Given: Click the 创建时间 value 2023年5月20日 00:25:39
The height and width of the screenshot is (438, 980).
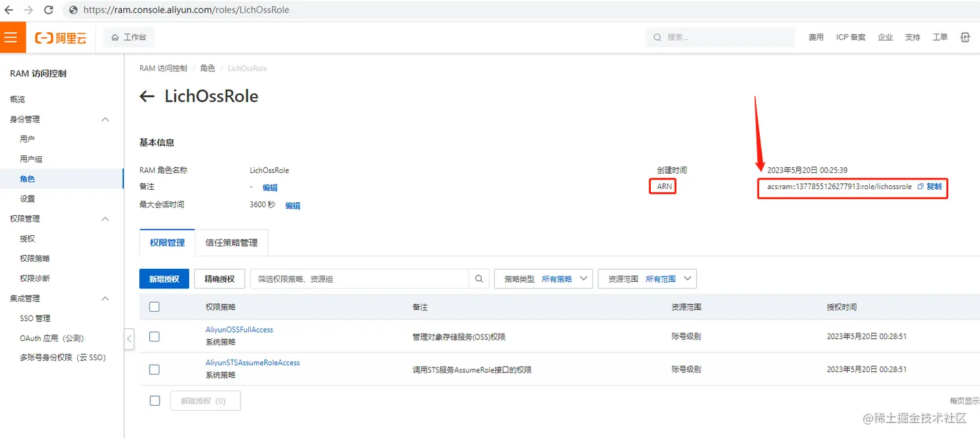Looking at the screenshot, I should pyautogui.click(x=808, y=170).
